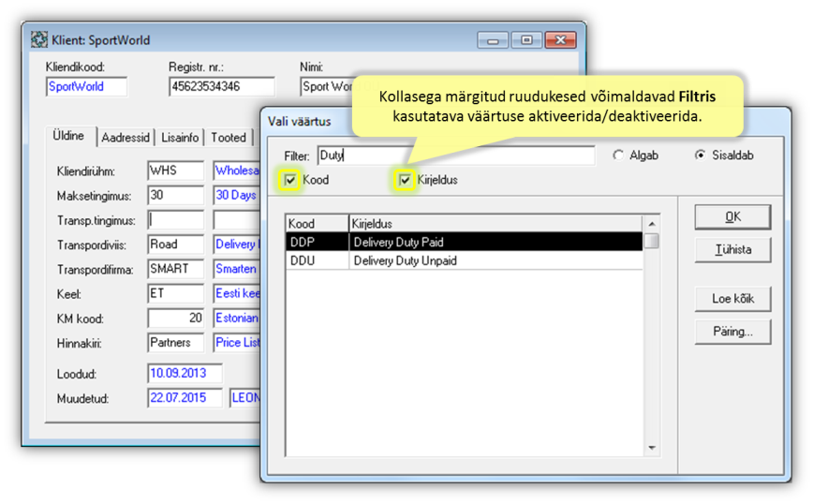Select the Algab radio button
Screen dimensions: 813x504
pyautogui.click(x=618, y=155)
